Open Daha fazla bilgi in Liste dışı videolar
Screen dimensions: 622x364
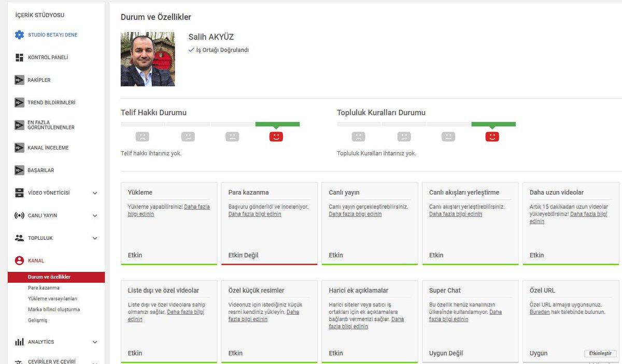click(166, 316)
